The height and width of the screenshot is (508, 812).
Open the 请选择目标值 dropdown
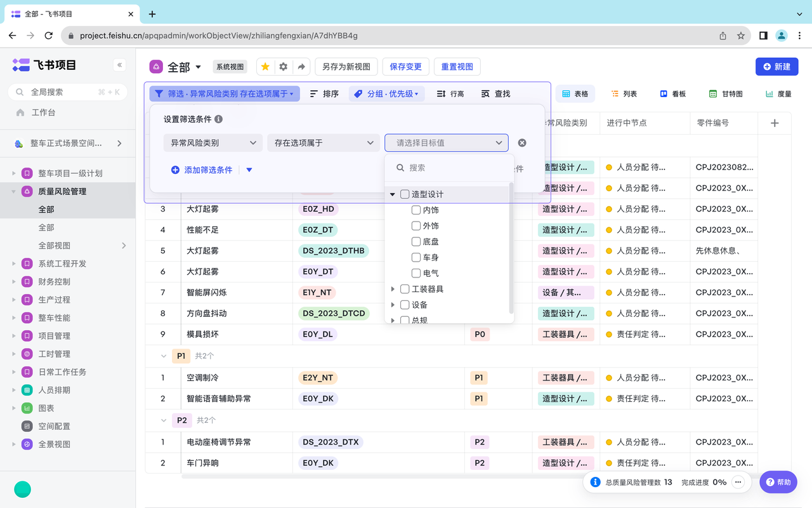(447, 143)
